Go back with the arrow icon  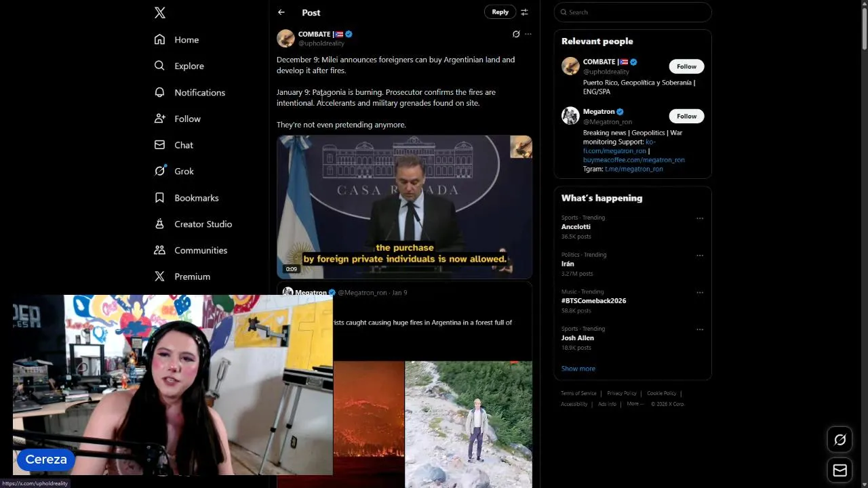[281, 12]
